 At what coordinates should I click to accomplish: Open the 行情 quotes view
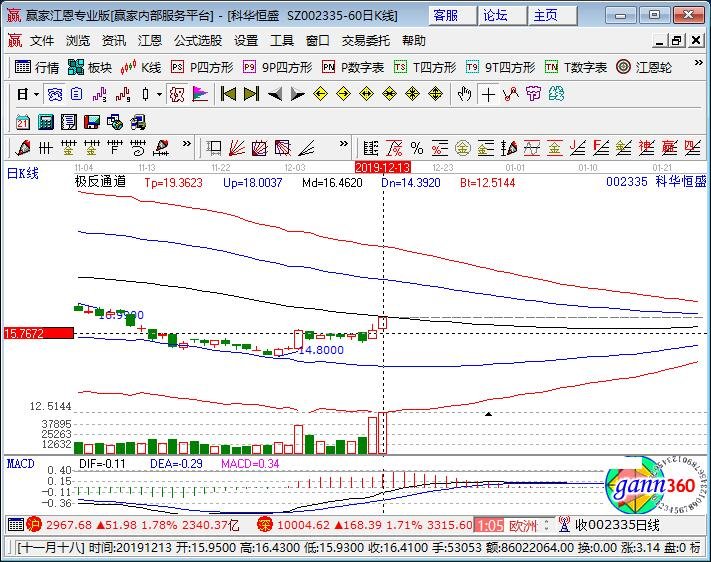pos(37,68)
